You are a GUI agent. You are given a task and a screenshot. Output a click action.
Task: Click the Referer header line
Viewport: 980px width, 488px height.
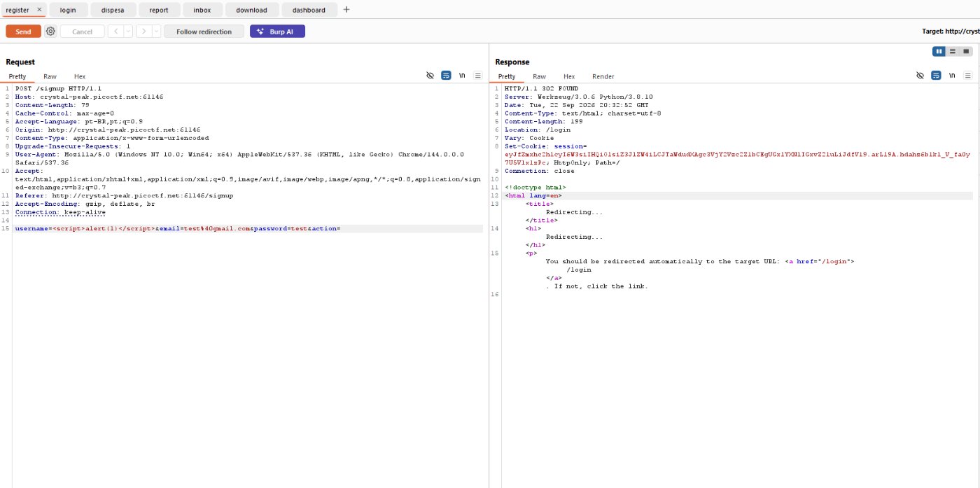pos(124,196)
